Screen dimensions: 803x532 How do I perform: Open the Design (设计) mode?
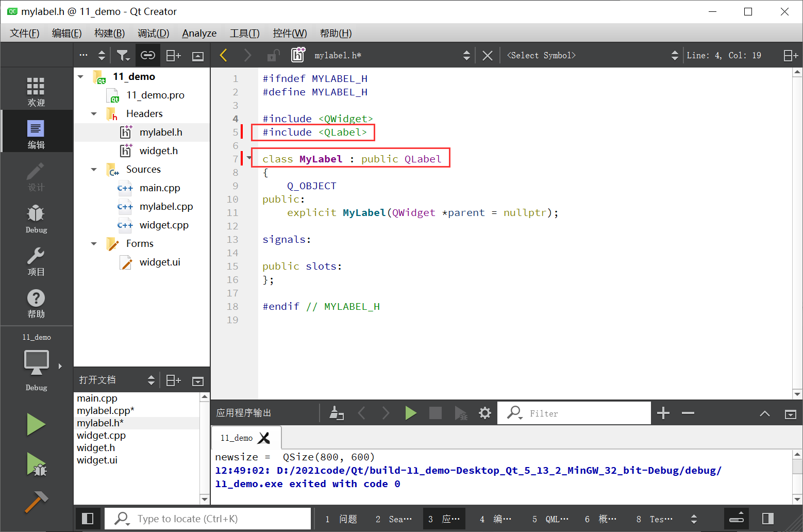36,176
